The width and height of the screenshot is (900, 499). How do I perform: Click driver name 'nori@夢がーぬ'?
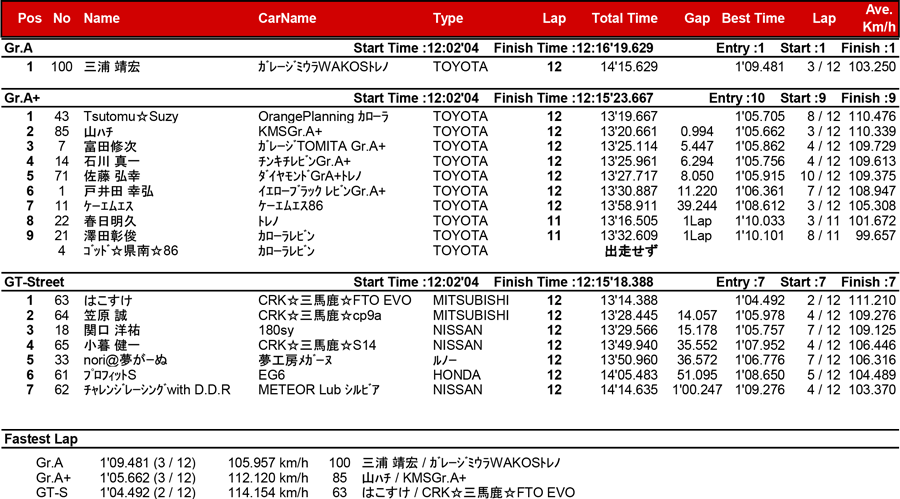point(125,360)
